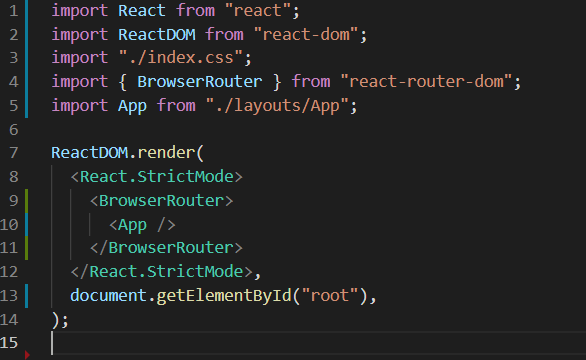This screenshot has width=586, height=360.
Task: Click line number 14 in gutter
Action: pos(9,320)
